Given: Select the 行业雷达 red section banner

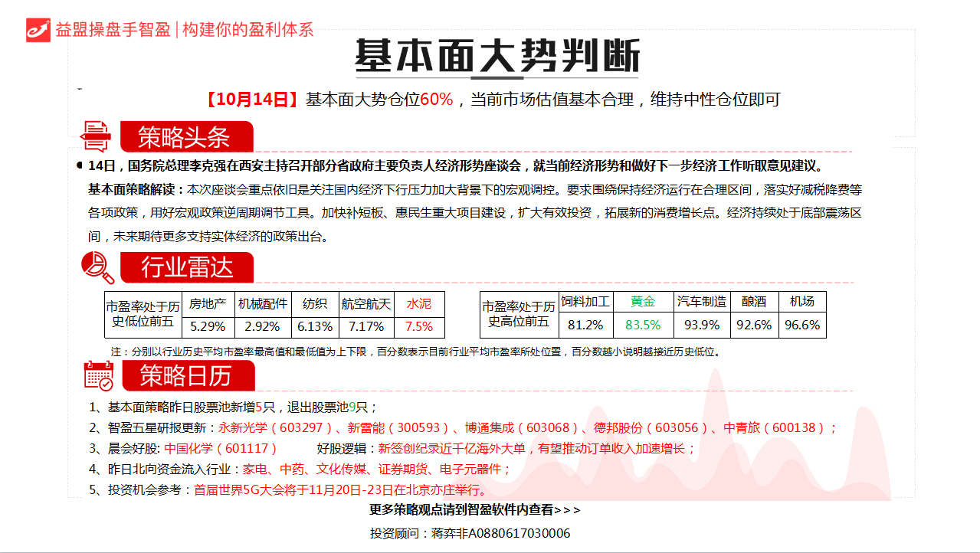Looking at the screenshot, I should coord(187,268).
